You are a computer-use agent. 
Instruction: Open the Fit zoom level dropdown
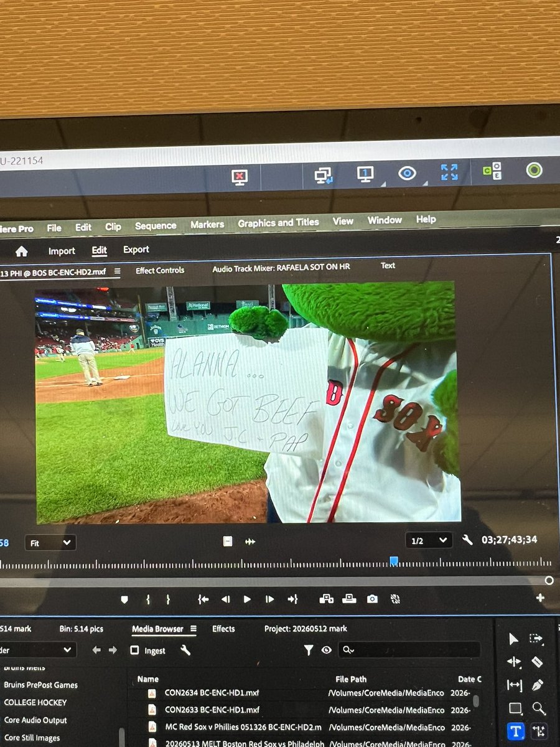point(51,543)
